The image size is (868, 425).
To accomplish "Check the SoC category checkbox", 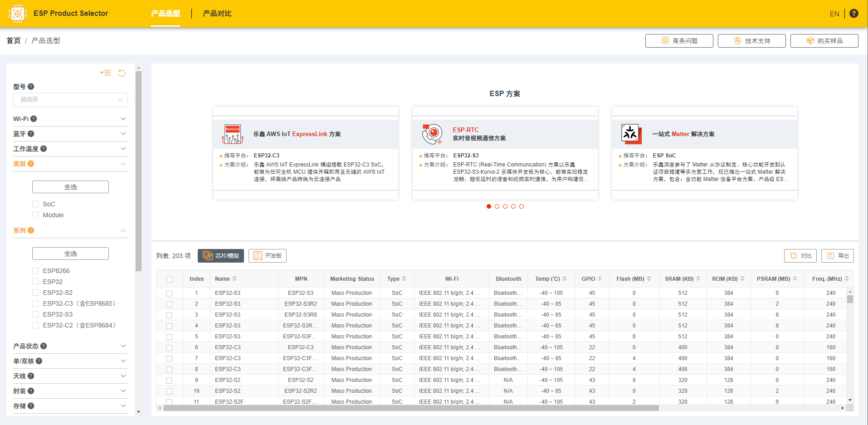I will pos(35,204).
